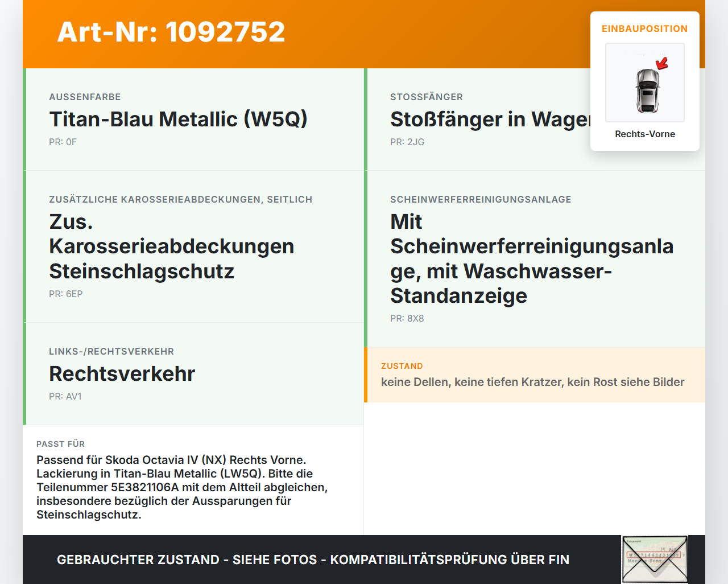Click the ZUSTAND label
This screenshot has width=728, height=584.
click(x=402, y=366)
